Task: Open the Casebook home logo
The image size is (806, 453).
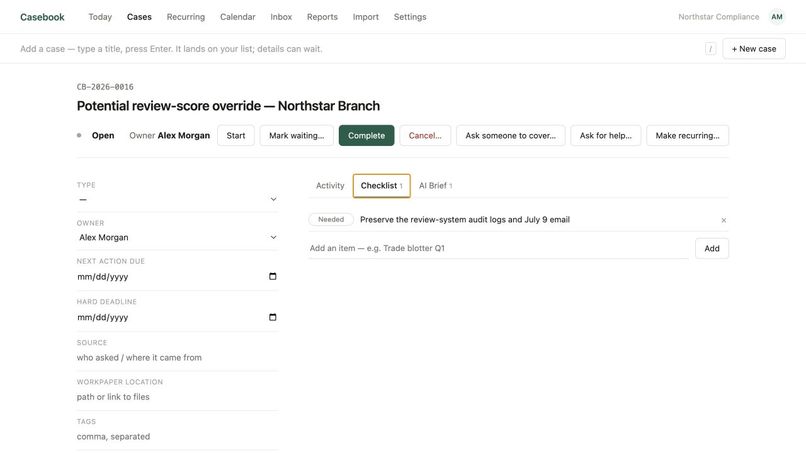Action: 42,17
